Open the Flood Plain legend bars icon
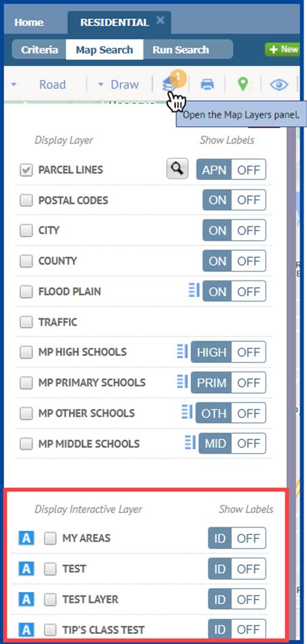This screenshot has width=307, height=644. point(194,291)
